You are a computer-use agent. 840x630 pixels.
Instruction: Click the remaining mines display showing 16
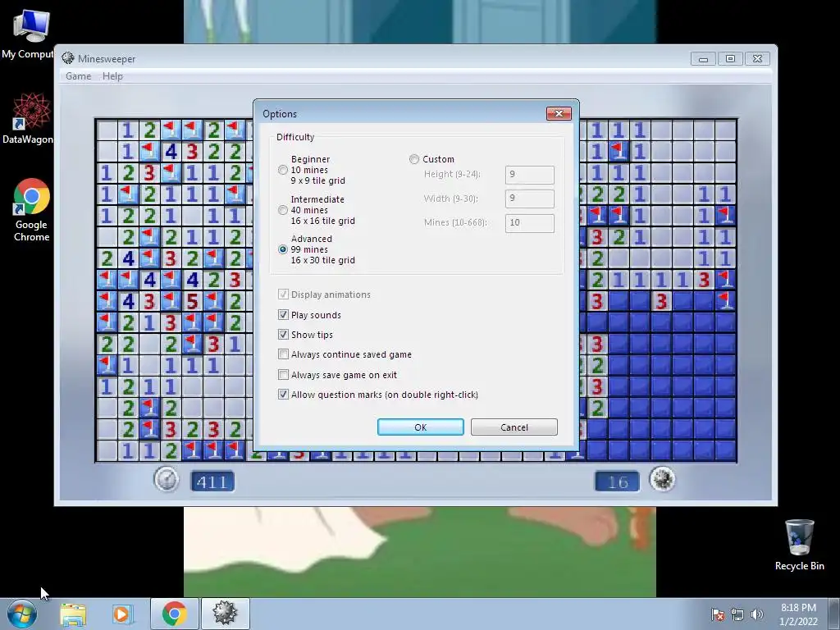(617, 482)
